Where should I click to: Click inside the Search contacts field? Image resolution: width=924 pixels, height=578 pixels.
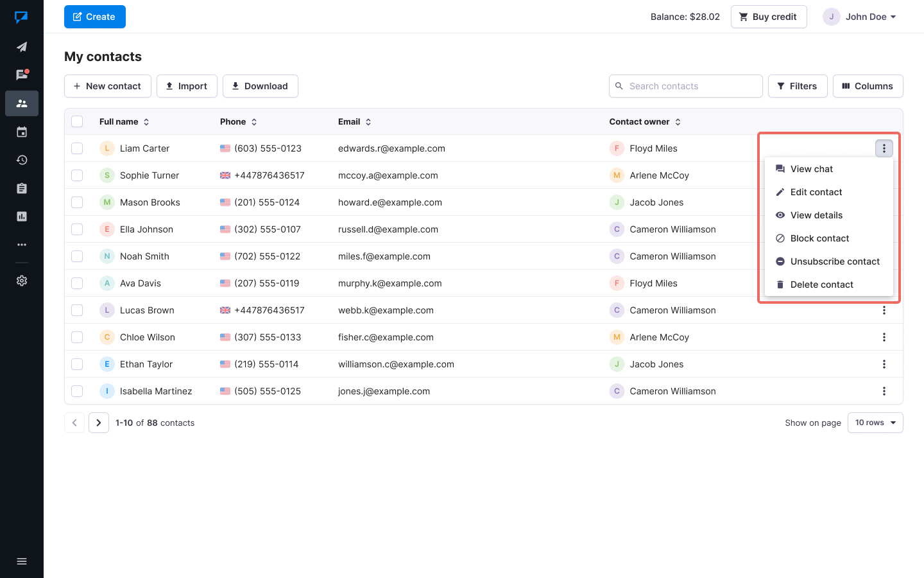pos(685,85)
